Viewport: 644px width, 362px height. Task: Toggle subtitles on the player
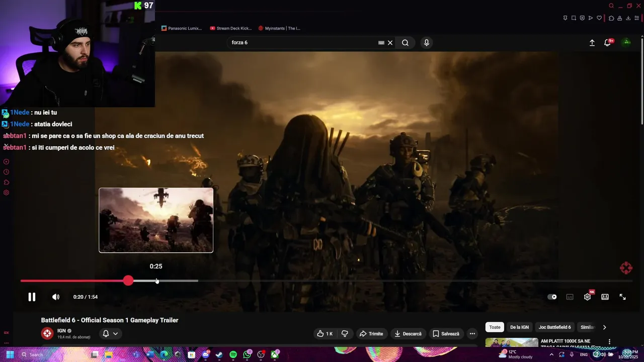click(x=570, y=297)
